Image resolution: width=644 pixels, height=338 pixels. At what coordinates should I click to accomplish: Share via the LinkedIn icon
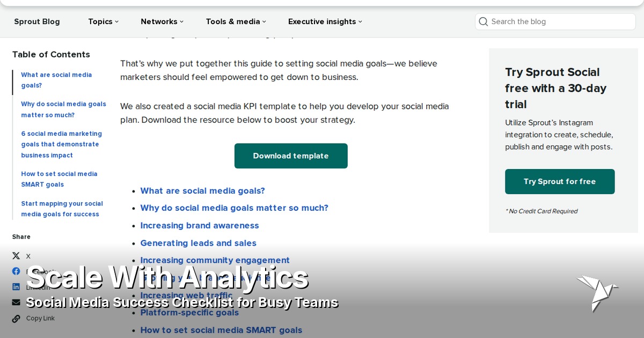tap(16, 287)
